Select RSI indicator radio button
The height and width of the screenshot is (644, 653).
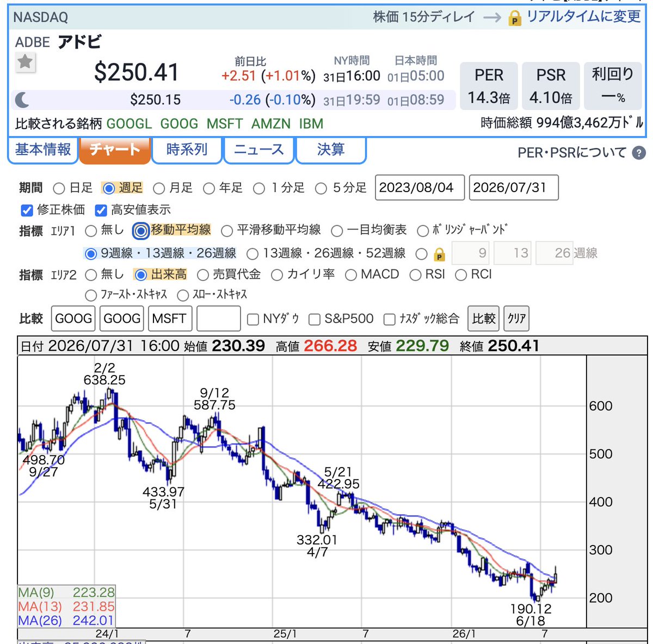point(415,275)
